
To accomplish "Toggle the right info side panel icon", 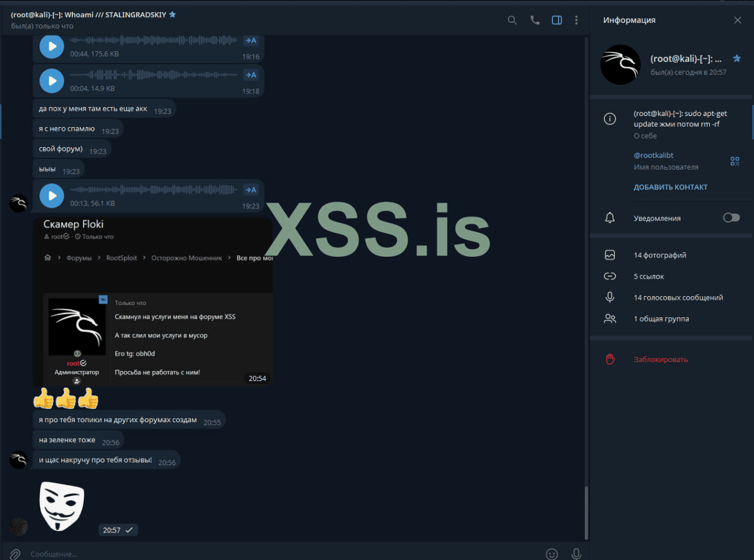I will tap(557, 20).
